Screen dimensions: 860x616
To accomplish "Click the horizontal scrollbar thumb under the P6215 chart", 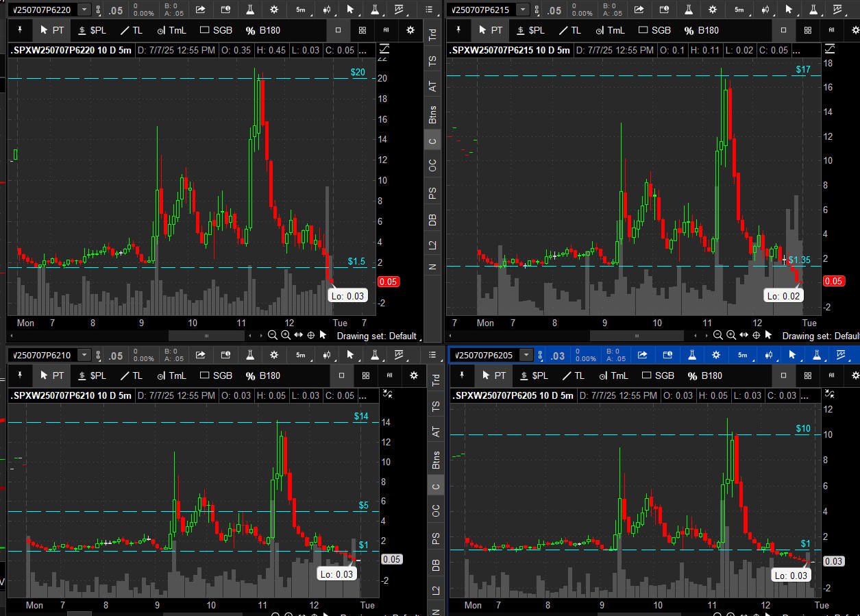I will (637, 336).
